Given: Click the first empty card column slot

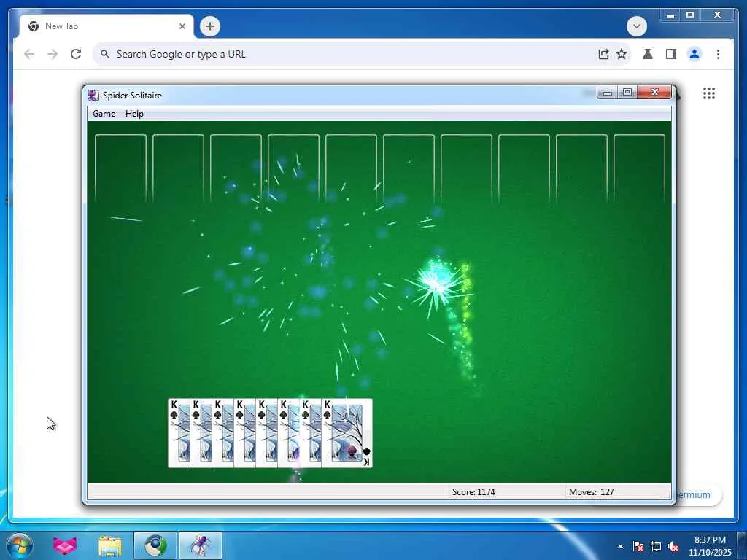Looking at the screenshot, I should [120, 169].
